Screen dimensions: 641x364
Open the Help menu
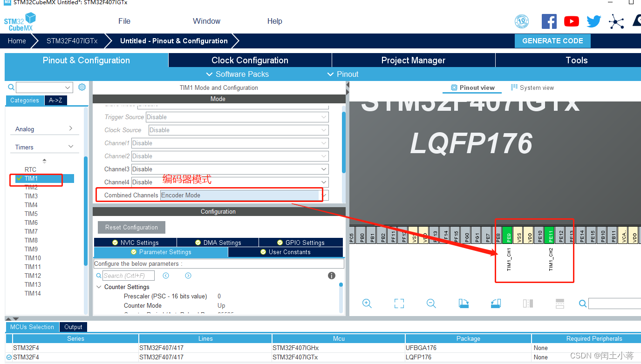click(274, 21)
